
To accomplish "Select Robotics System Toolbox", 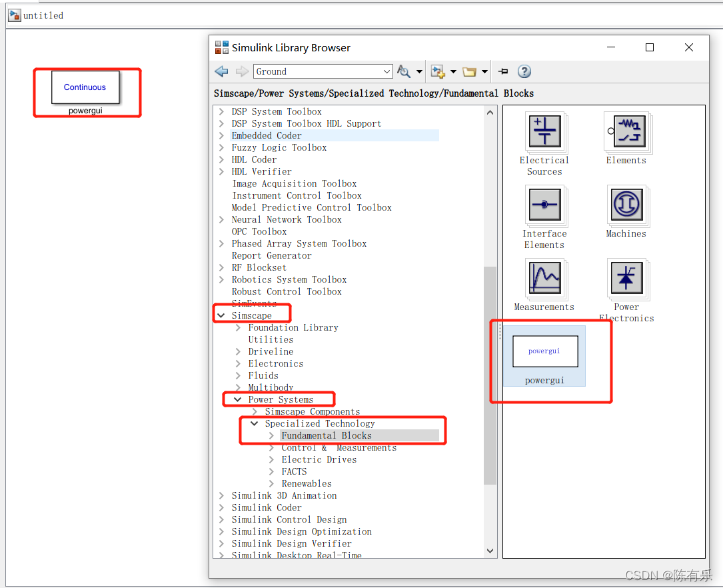I will [x=289, y=279].
